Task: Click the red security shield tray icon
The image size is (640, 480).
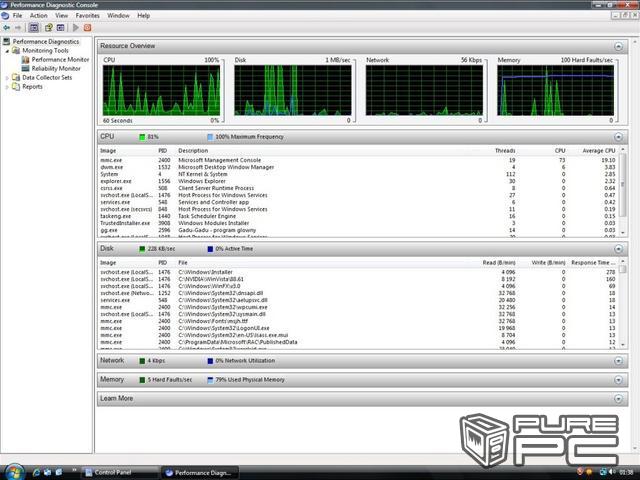Action: tap(580, 472)
